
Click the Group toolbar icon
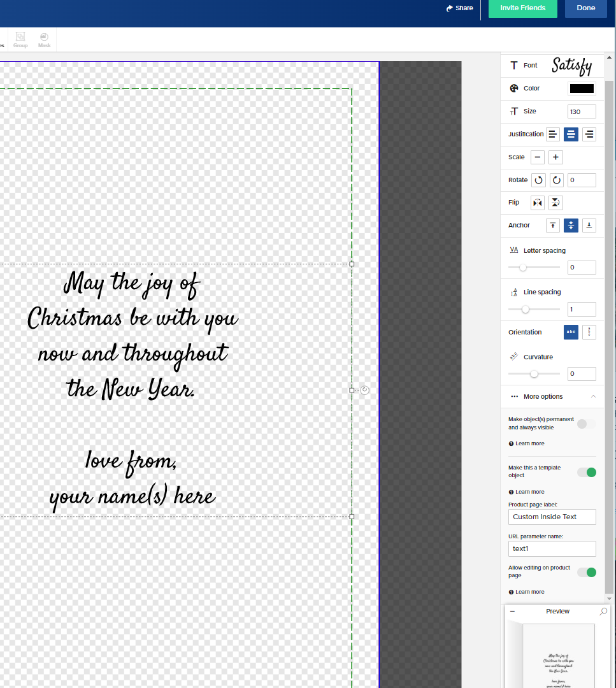point(20,39)
